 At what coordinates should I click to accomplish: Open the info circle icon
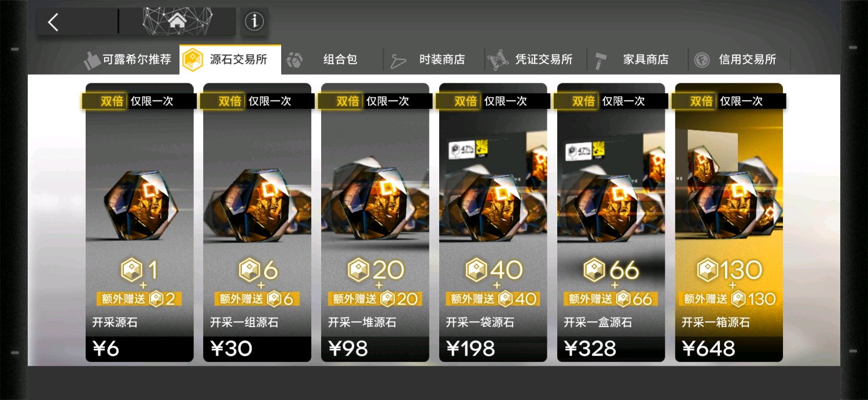coord(254,22)
